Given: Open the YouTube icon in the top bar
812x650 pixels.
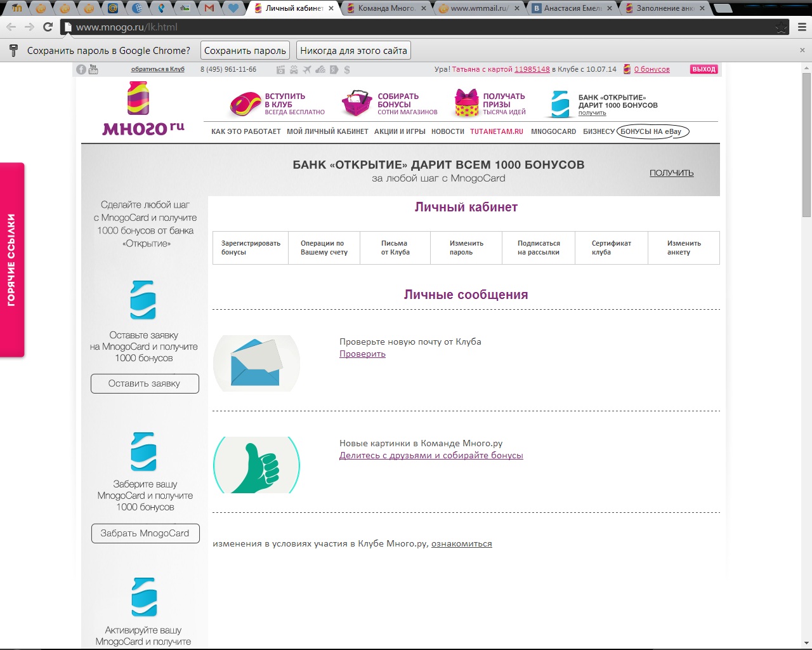Looking at the screenshot, I should point(93,69).
